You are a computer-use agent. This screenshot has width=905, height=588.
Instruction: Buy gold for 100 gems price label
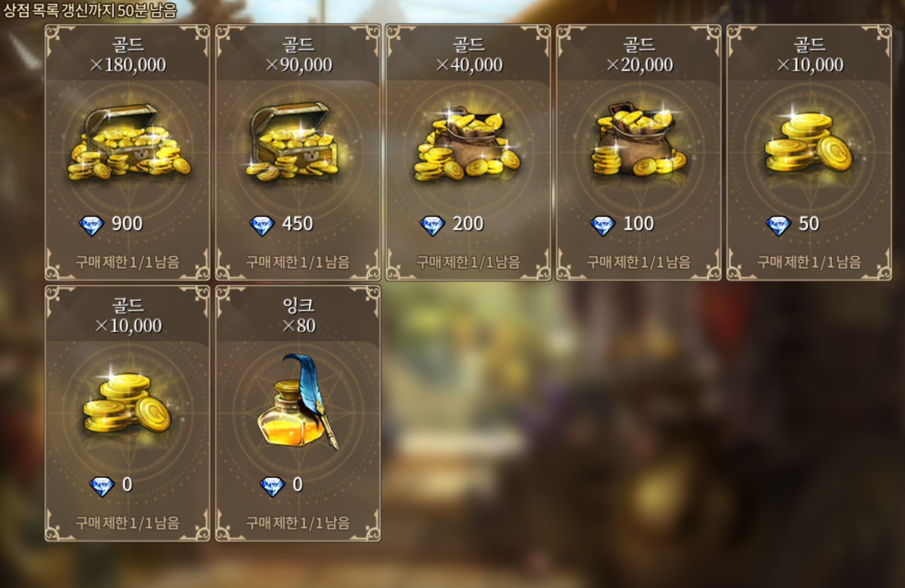(x=639, y=224)
